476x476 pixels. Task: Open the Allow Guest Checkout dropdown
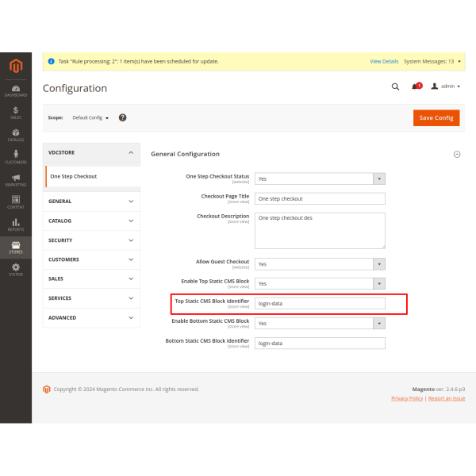[x=320, y=263]
